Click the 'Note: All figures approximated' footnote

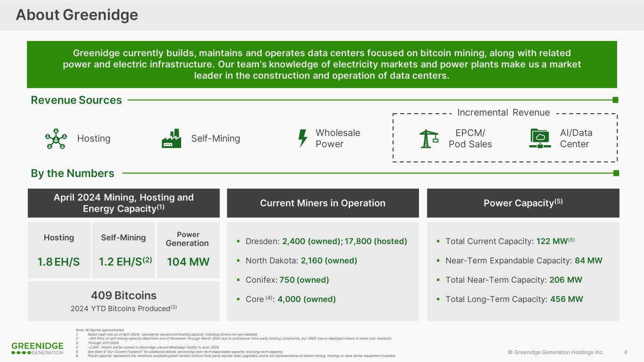100,330
